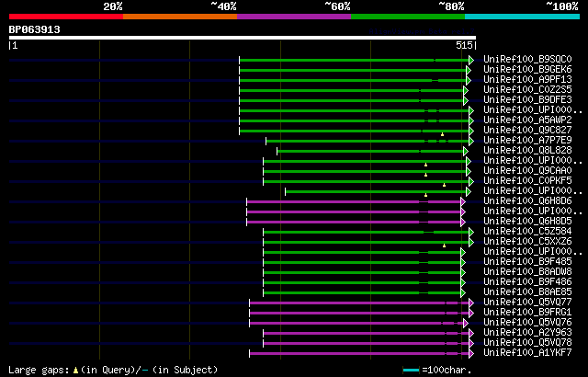Select the UniRef100_C0PKF5 label
The height and width of the screenshot is (377, 588).
point(527,181)
